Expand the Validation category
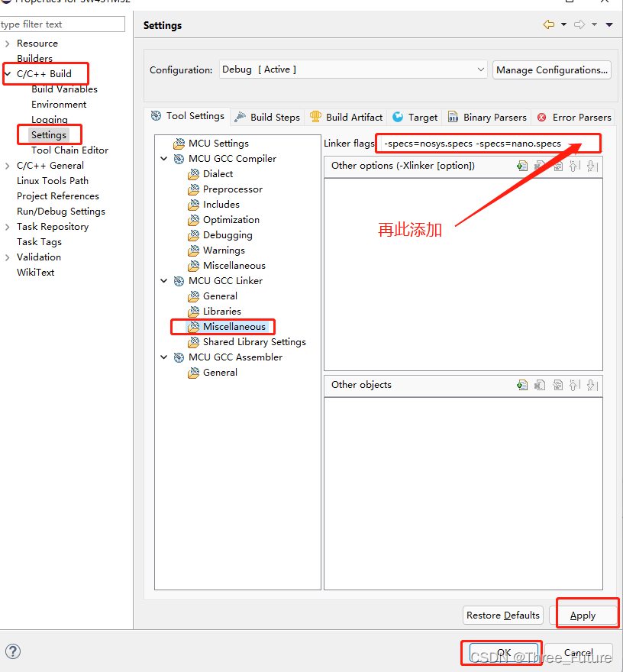This screenshot has height=672, width=623. point(8,257)
